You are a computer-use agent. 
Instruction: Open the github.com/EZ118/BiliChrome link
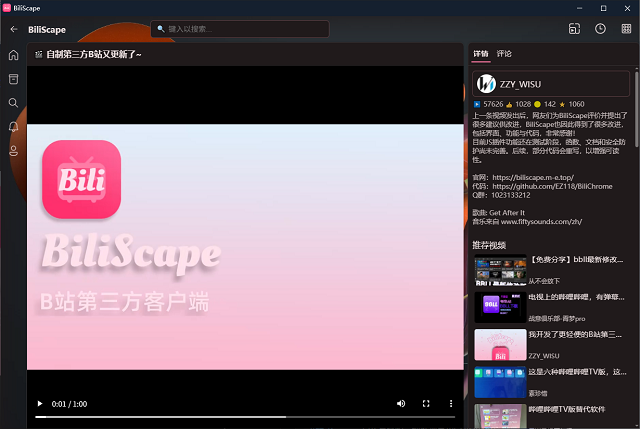552,186
